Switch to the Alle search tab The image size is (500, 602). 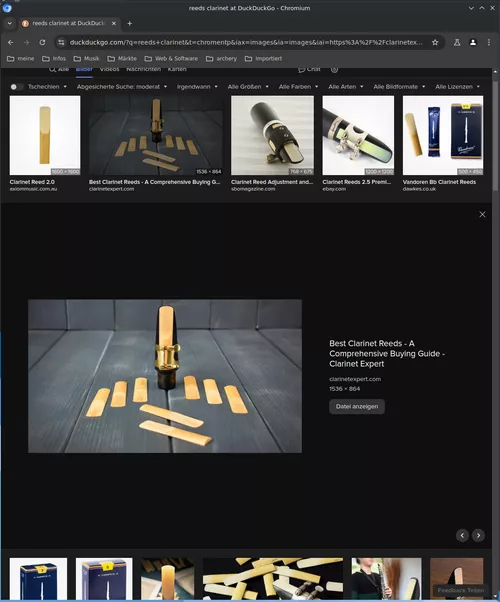pos(59,70)
